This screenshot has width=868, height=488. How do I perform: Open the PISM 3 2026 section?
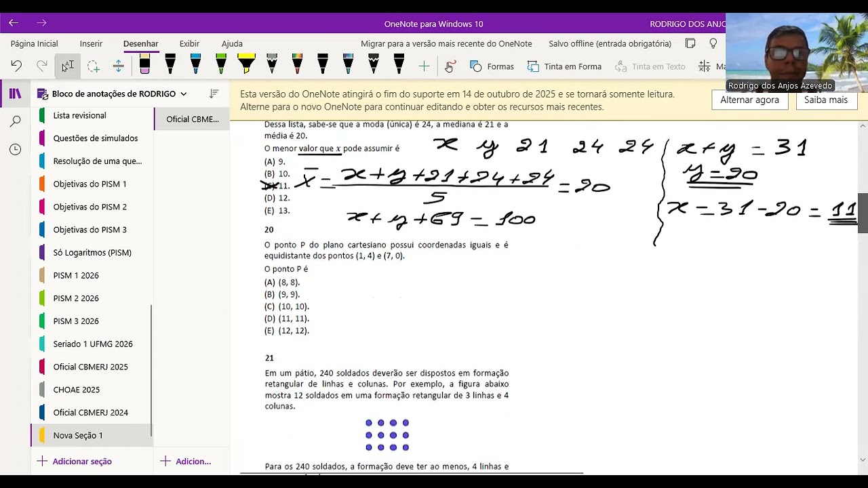coord(91,321)
